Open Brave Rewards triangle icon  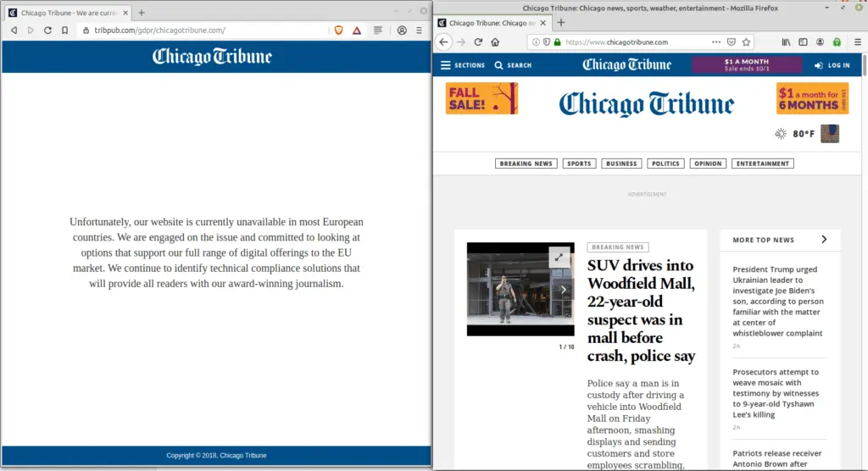357,30
